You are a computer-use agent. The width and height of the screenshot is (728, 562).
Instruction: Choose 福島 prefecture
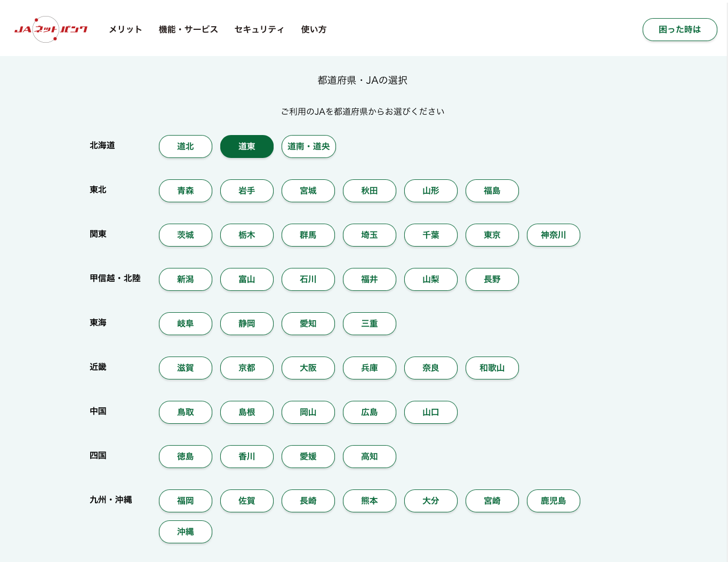point(492,191)
